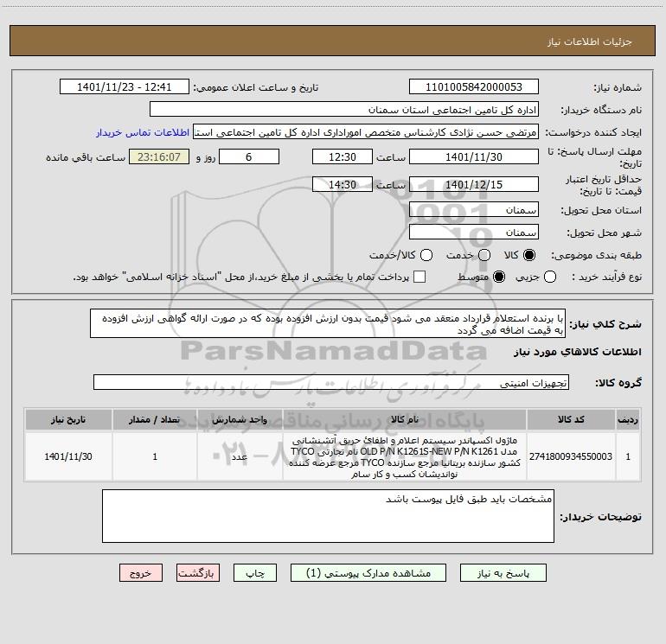Click the buyer organization name field
666x644 pixels.
344,110
